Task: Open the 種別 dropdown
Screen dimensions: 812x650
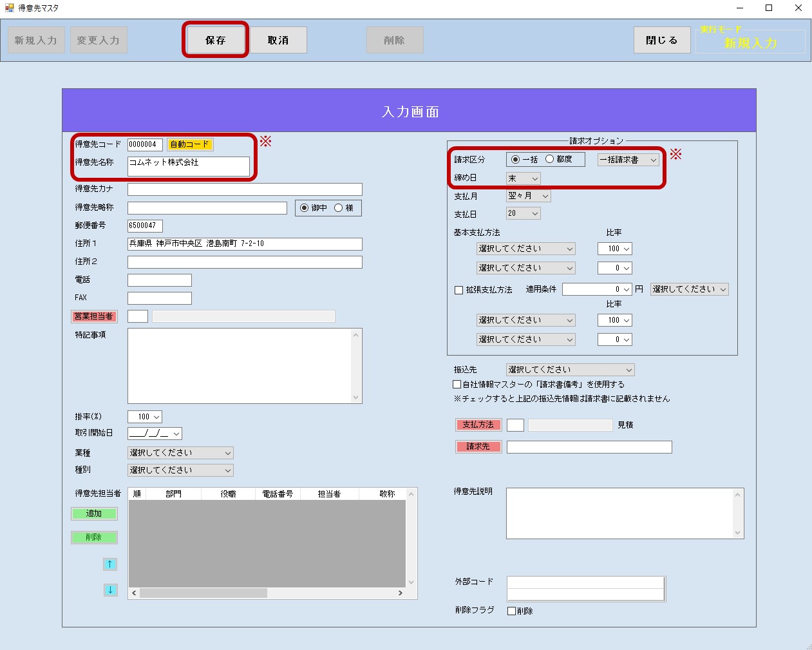Action: point(180,470)
